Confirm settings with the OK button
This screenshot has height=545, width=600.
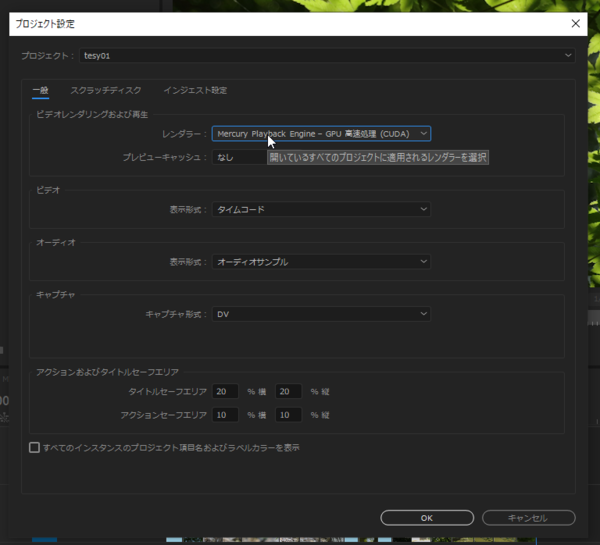pyautogui.click(x=427, y=518)
